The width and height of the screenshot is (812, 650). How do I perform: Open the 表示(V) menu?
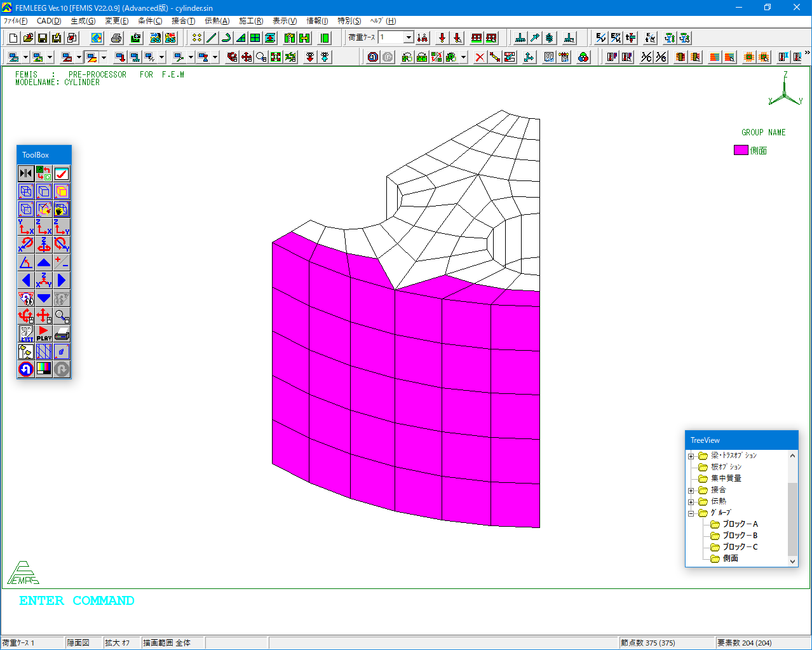(x=284, y=21)
